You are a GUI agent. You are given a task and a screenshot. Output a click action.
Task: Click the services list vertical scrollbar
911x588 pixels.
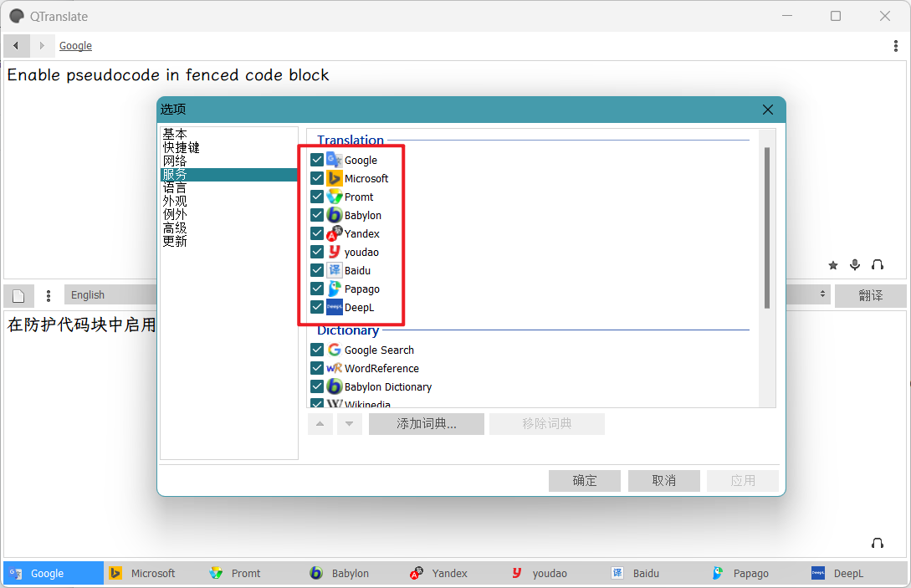click(767, 228)
